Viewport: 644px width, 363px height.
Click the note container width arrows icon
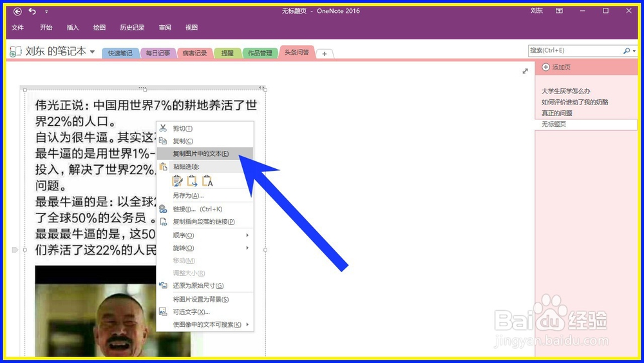tap(261, 88)
